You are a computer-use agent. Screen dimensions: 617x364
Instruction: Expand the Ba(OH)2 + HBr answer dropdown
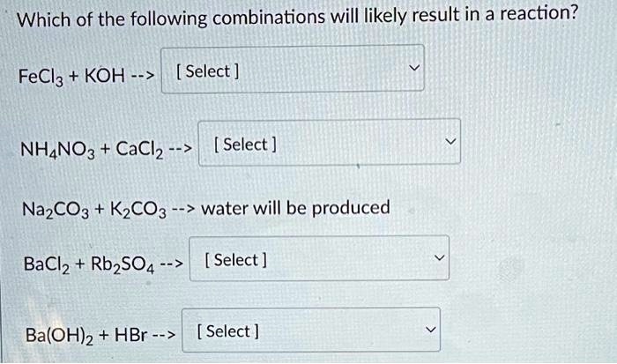coord(308,331)
